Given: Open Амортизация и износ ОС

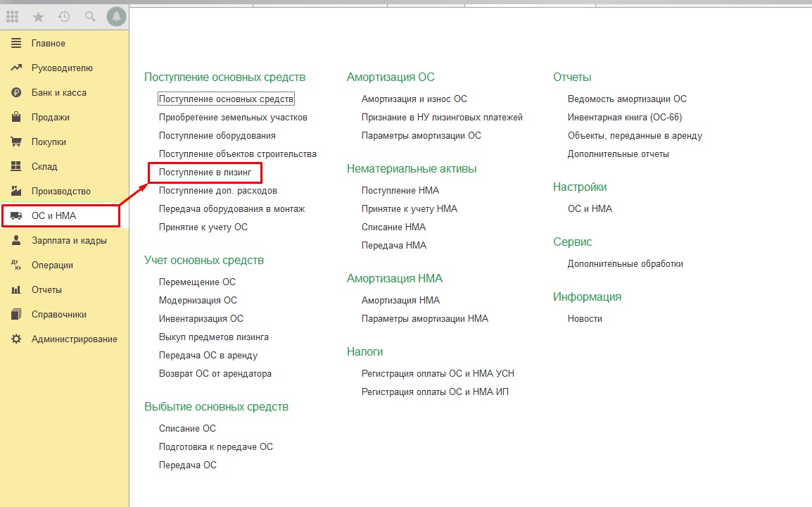Looking at the screenshot, I should [414, 99].
